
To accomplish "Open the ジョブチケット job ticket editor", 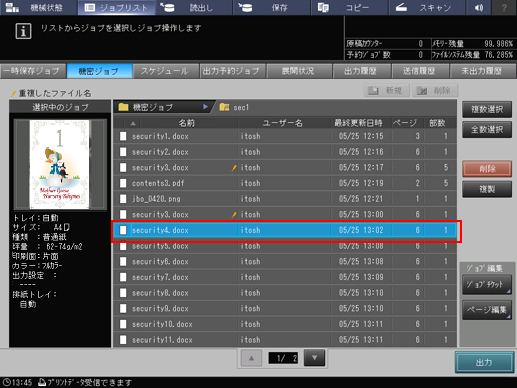I will click(487, 284).
